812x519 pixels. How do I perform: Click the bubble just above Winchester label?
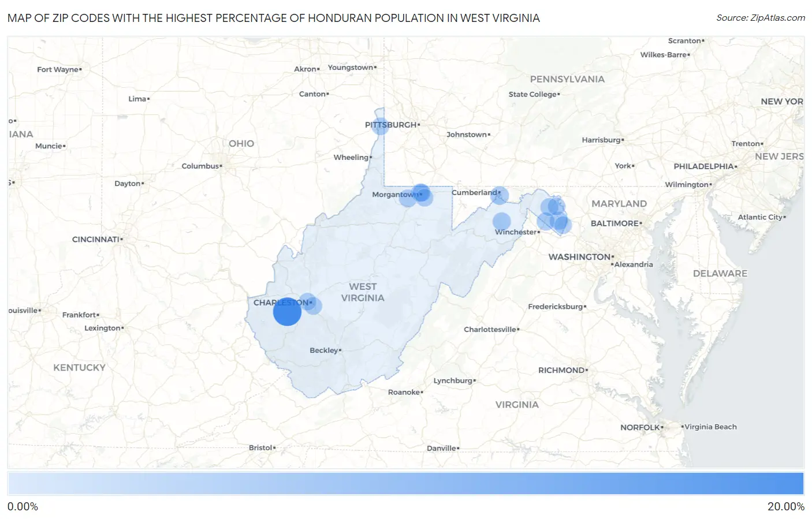(502, 222)
